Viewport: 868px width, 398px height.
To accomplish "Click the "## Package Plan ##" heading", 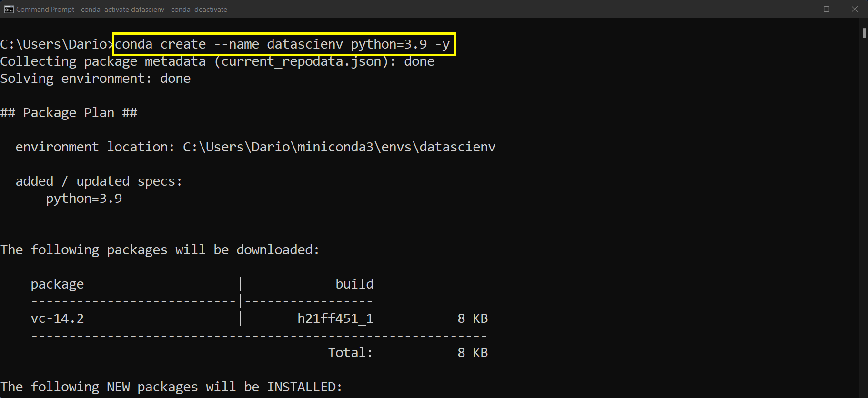I will 69,113.
